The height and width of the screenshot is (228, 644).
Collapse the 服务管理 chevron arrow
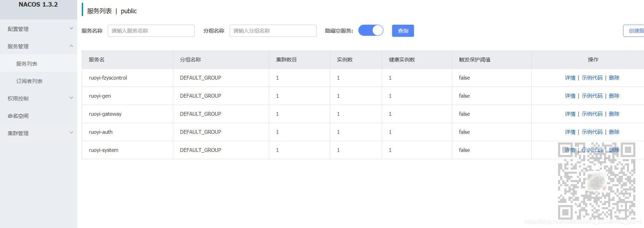click(71, 46)
